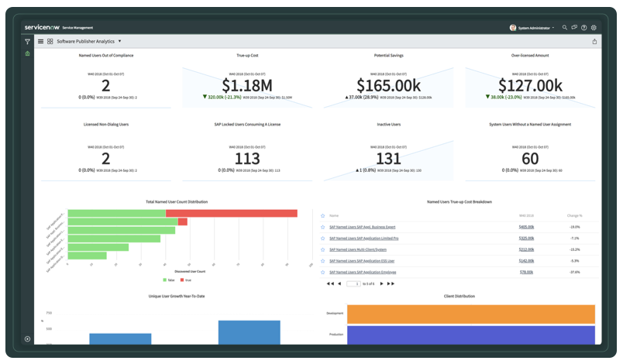
Task: Open system settings gear icon
Action: point(594,27)
